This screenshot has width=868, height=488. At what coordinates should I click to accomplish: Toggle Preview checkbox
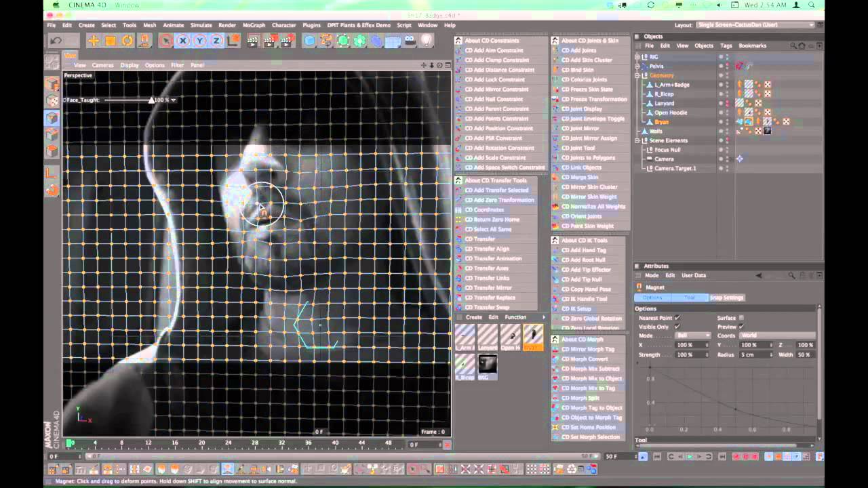(x=741, y=327)
